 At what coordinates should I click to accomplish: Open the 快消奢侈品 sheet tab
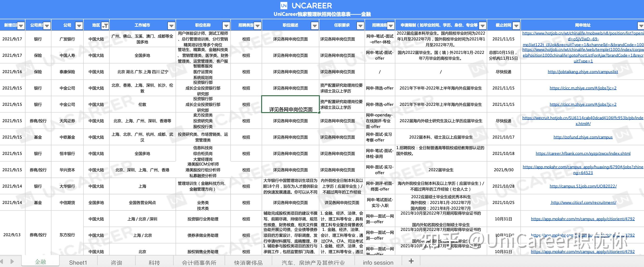point(248,262)
